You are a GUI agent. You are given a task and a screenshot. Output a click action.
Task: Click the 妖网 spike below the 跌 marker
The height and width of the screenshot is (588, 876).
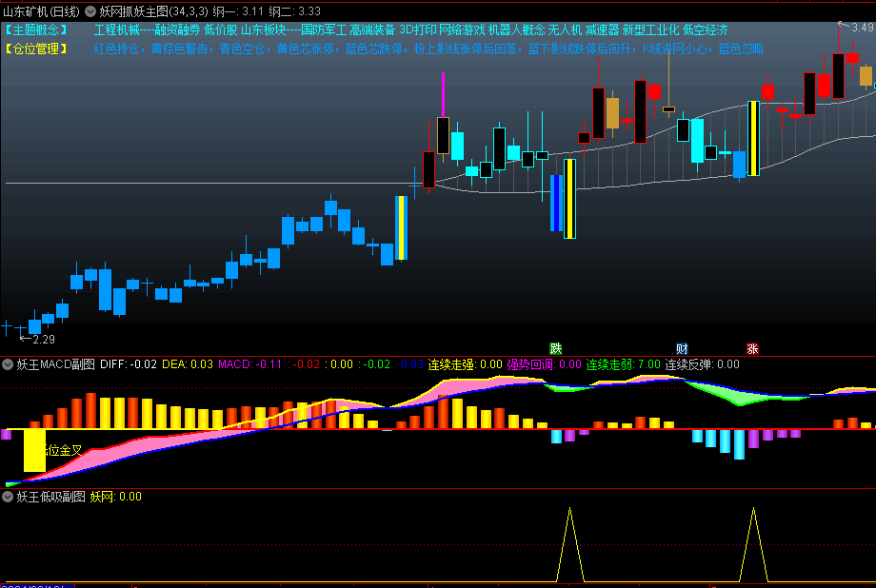pyautogui.click(x=569, y=544)
